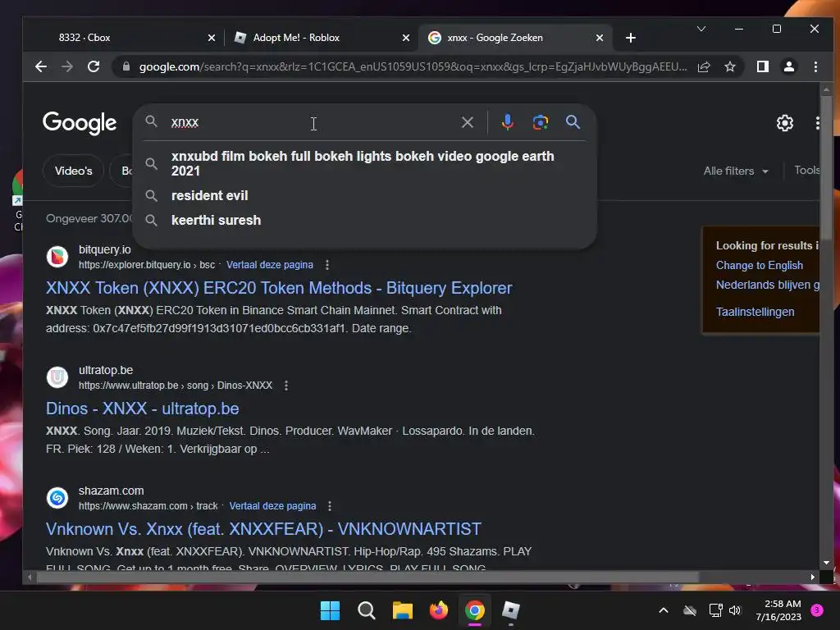Choose the xnxubd film bokeh suggestion
This screenshot has height=630, width=840.
coord(363,163)
